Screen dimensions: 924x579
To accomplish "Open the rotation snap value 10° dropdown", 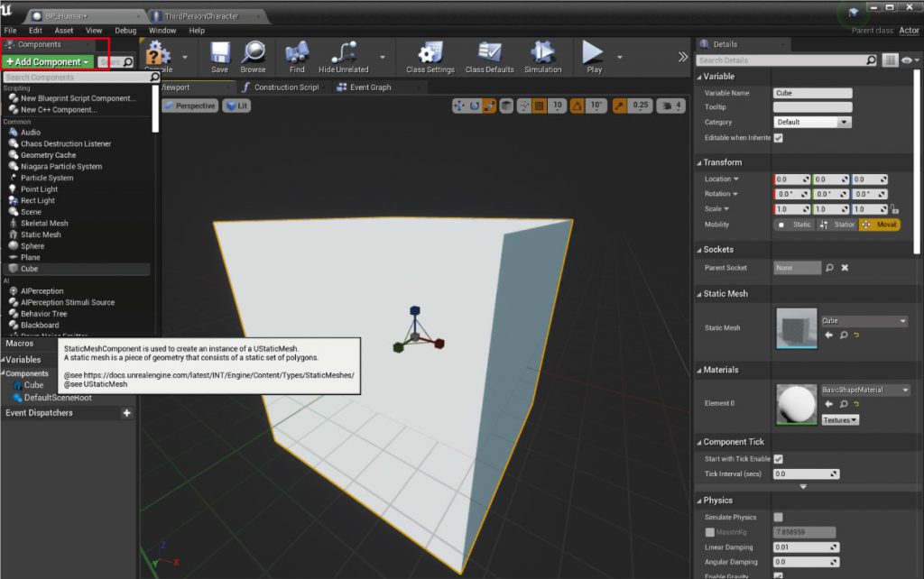I will tap(596, 106).
